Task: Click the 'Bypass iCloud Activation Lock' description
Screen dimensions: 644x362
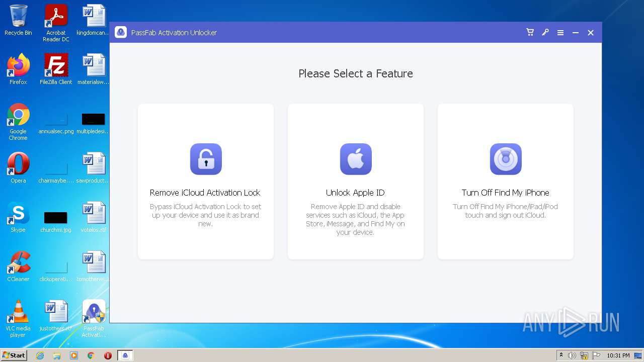Action: pyautogui.click(x=205, y=215)
